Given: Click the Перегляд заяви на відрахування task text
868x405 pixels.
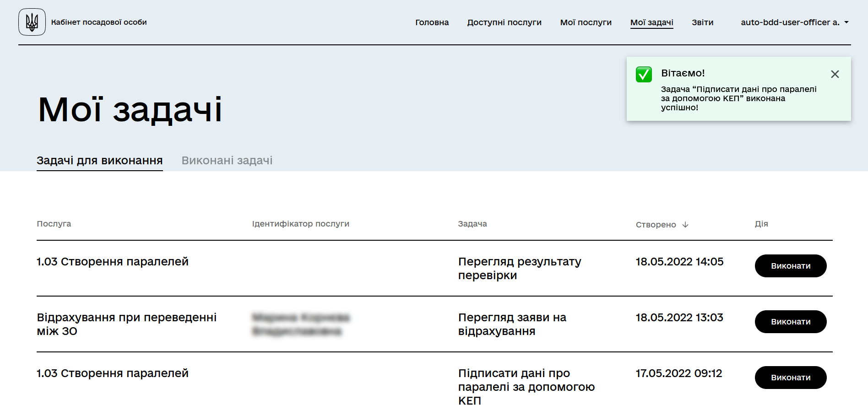Looking at the screenshot, I should pos(512,324).
